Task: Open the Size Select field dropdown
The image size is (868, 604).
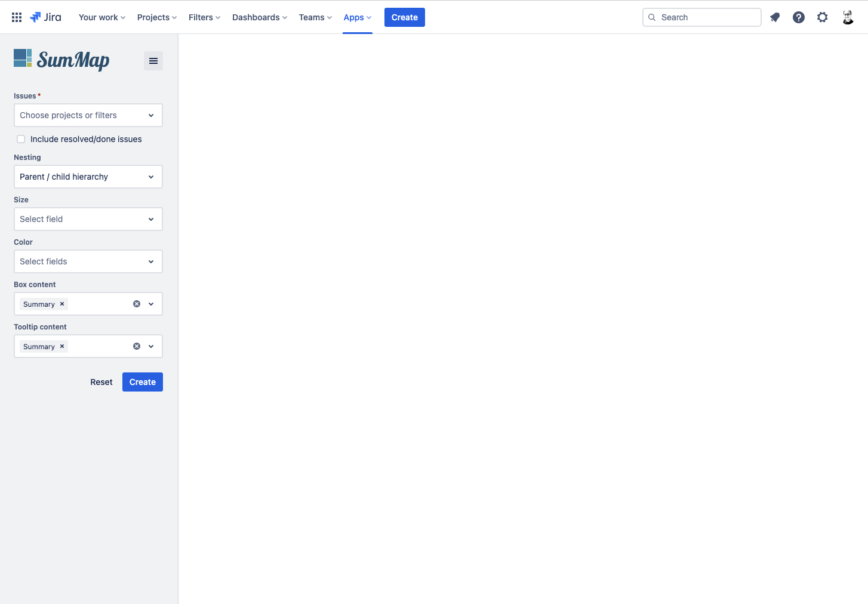Action: 88,219
